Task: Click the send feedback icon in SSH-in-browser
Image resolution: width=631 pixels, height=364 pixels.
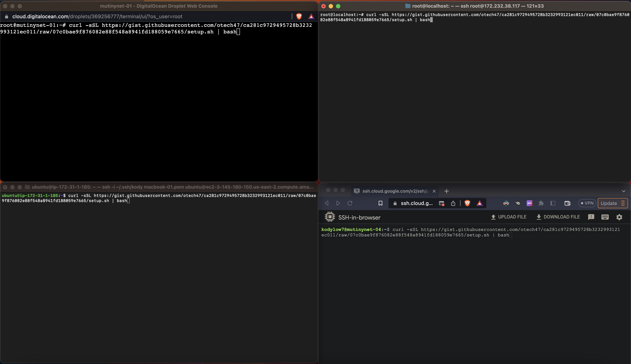Action: coord(591,217)
